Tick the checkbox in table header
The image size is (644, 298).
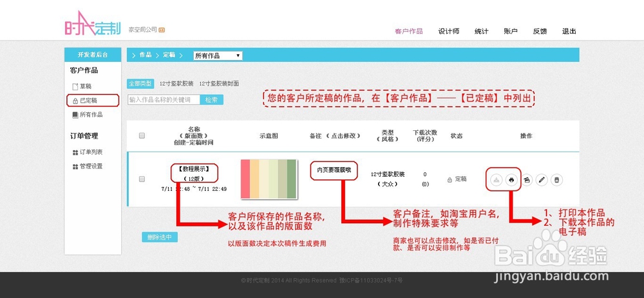142,135
